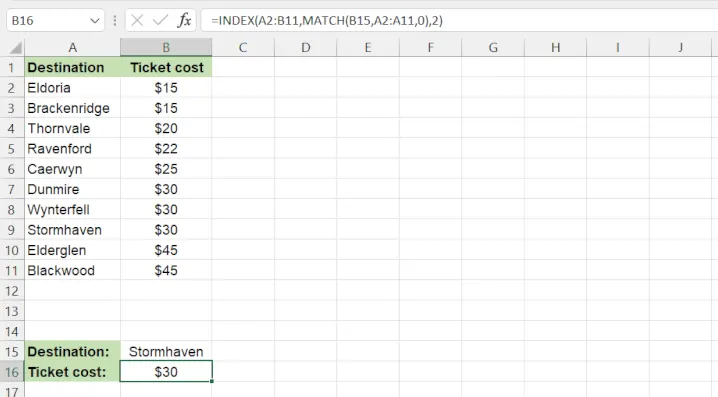This screenshot has height=397, width=718.
Task: Select row 2 header
Action: [12, 88]
